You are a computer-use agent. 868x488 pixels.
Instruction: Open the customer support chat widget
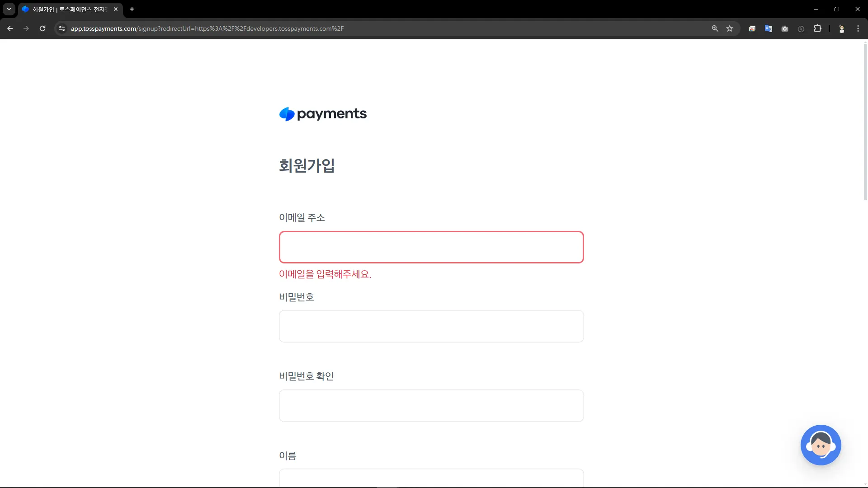821,445
